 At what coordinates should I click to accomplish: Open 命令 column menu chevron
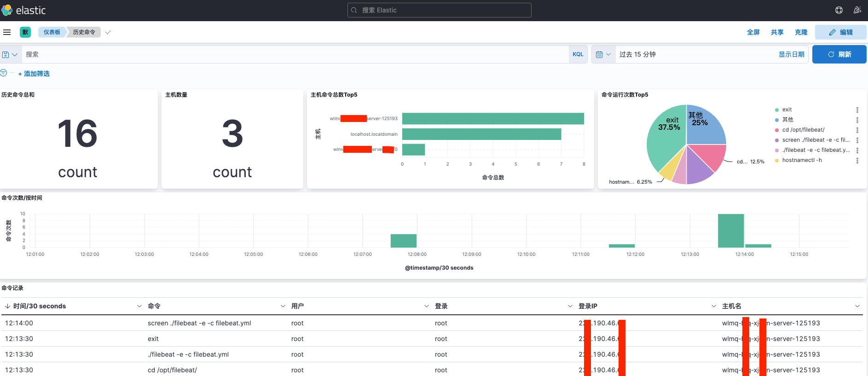click(x=283, y=306)
